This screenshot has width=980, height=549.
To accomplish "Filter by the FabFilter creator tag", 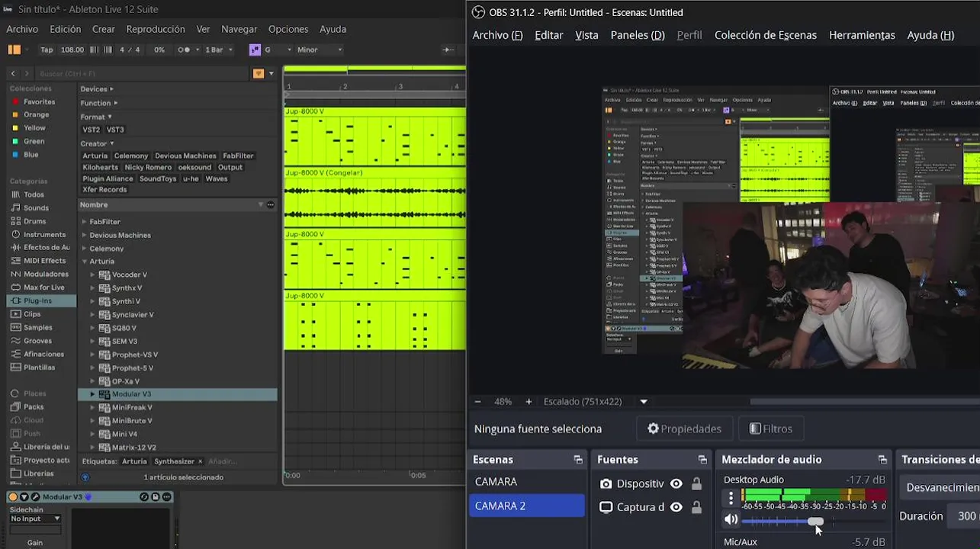I will [x=238, y=156].
